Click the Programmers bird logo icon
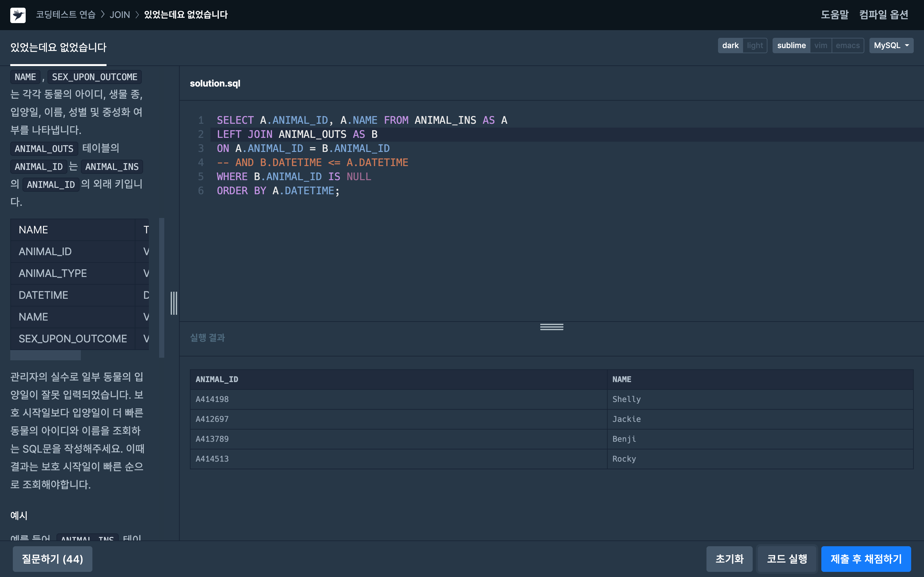Screen dimensions: 924x577 point(18,15)
